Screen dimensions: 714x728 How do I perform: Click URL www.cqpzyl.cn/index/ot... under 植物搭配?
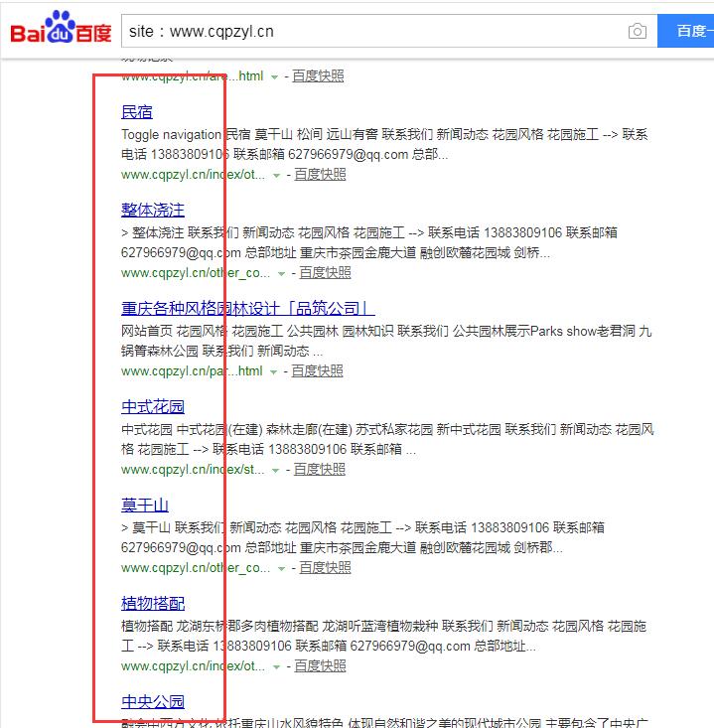tap(193, 666)
